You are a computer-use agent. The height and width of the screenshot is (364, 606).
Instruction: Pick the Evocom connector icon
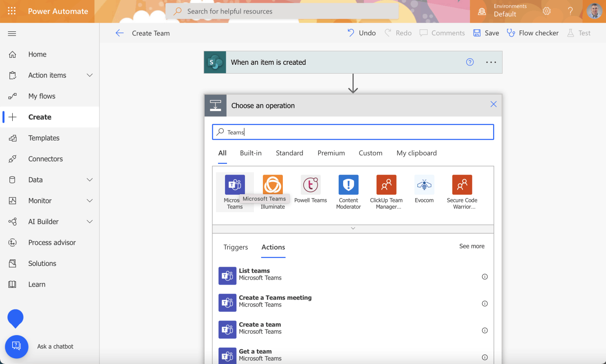424,185
